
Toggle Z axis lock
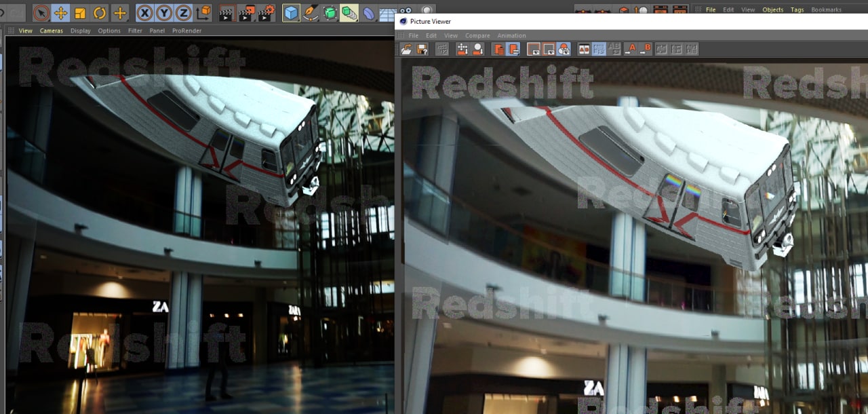(x=183, y=13)
